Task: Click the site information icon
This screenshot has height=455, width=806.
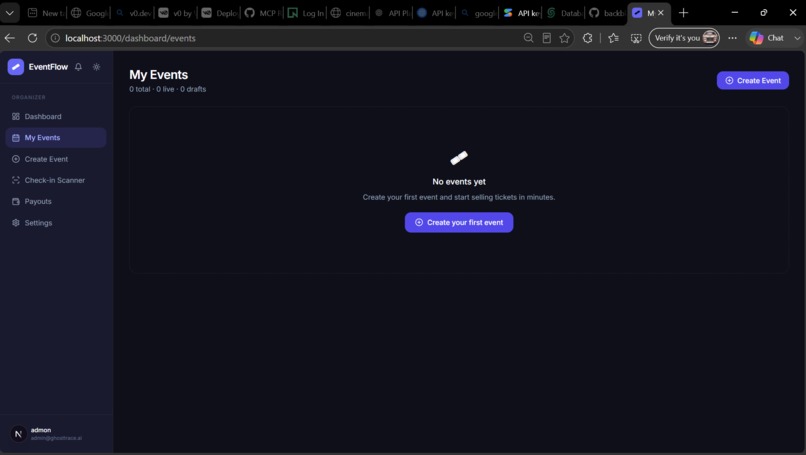Action: click(55, 38)
